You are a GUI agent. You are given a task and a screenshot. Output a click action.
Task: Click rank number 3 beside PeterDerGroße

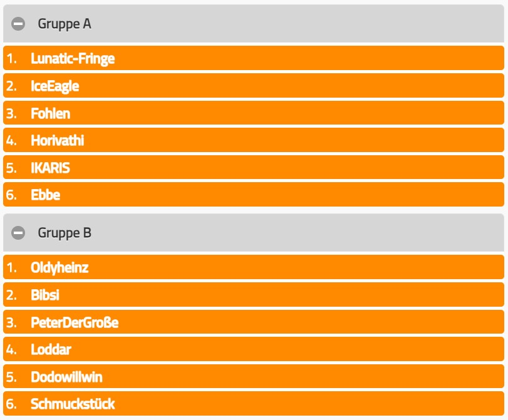point(11,322)
